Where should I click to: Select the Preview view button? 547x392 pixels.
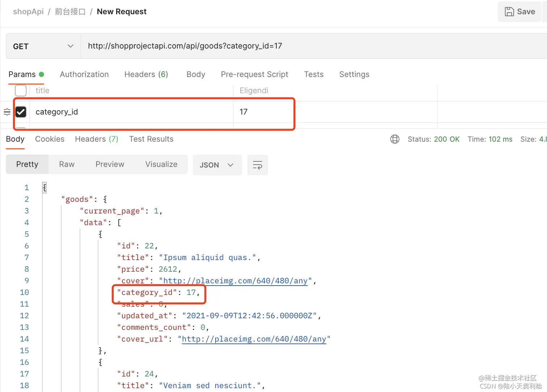click(110, 165)
